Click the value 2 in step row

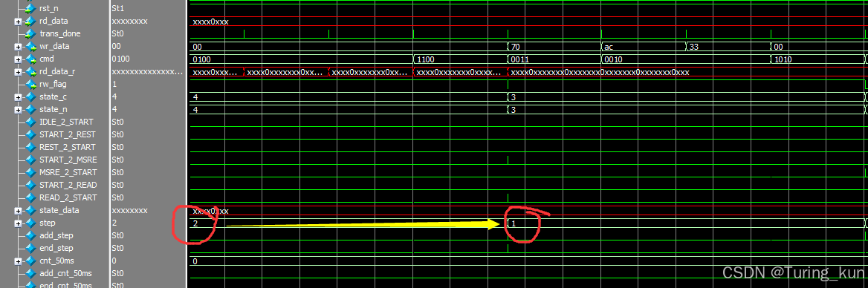[114, 223]
